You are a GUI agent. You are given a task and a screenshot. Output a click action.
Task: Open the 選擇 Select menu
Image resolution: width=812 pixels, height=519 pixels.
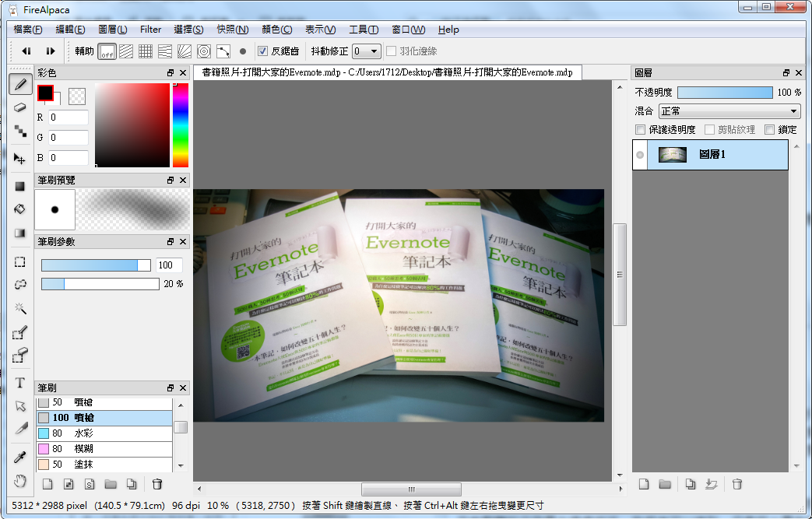[188, 30]
